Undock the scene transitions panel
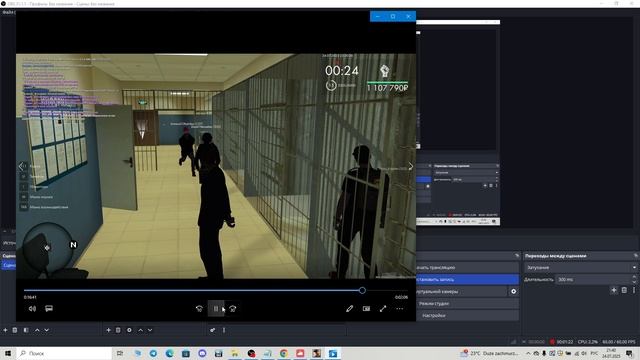640x360 pixels. (636, 256)
